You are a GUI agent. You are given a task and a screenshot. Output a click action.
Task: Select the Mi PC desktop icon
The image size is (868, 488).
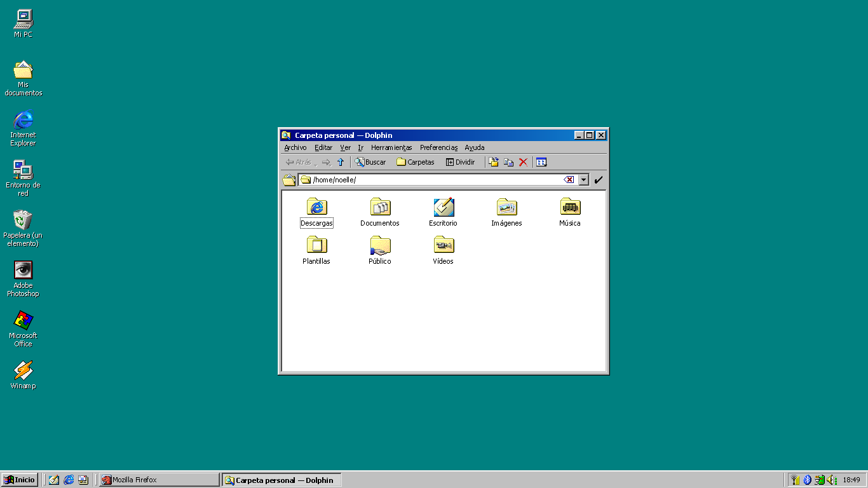pos(24,24)
